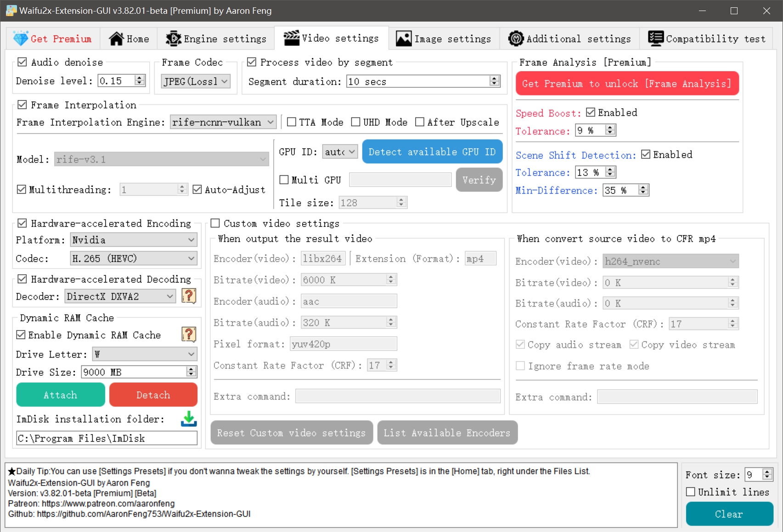This screenshot has width=783, height=532.
Task: Click the Daily Tip log text area
Action: click(x=342, y=495)
